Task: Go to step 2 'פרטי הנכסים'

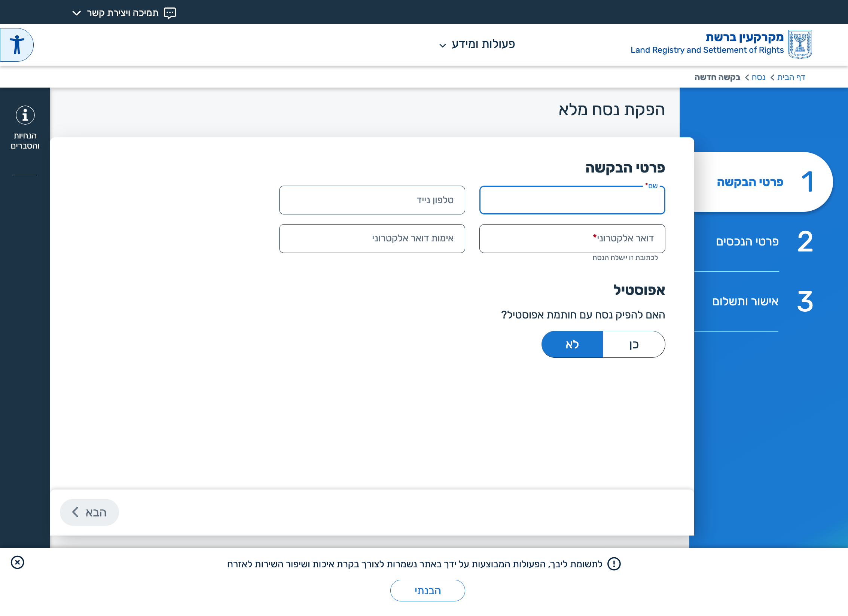Action: [763, 242]
